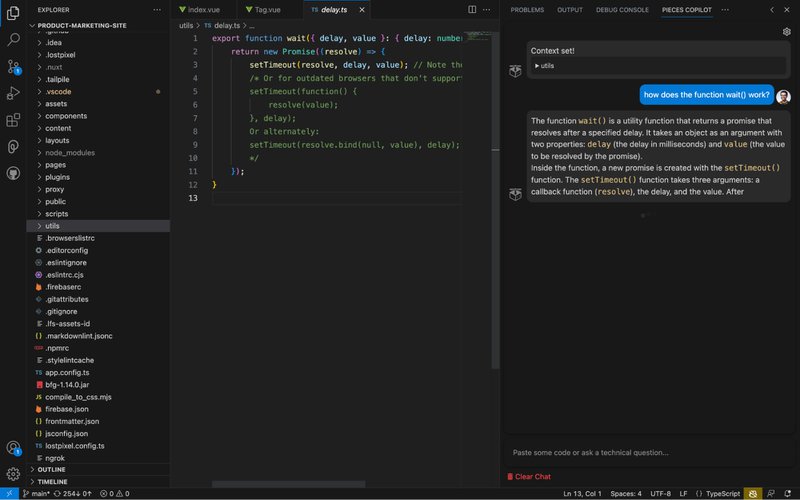Open the Accounts icon in activity bar
Viewport: 800px width, 500px height.
tap(13, 448)
